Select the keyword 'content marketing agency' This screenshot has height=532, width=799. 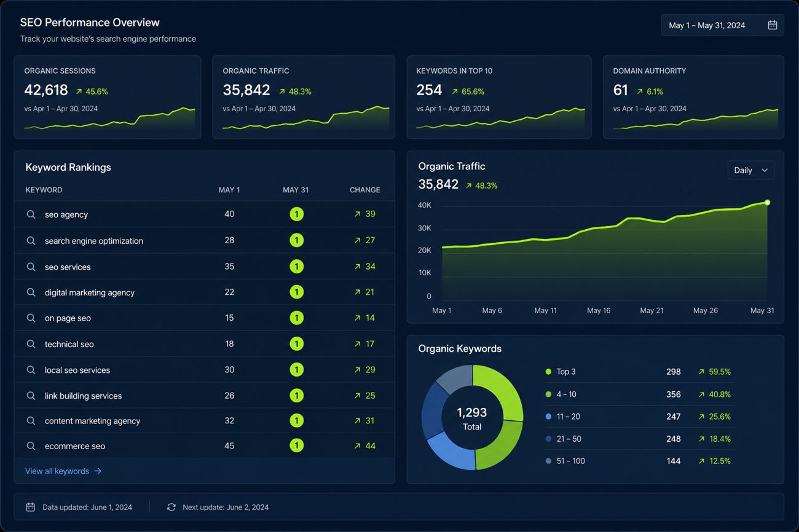93,421
